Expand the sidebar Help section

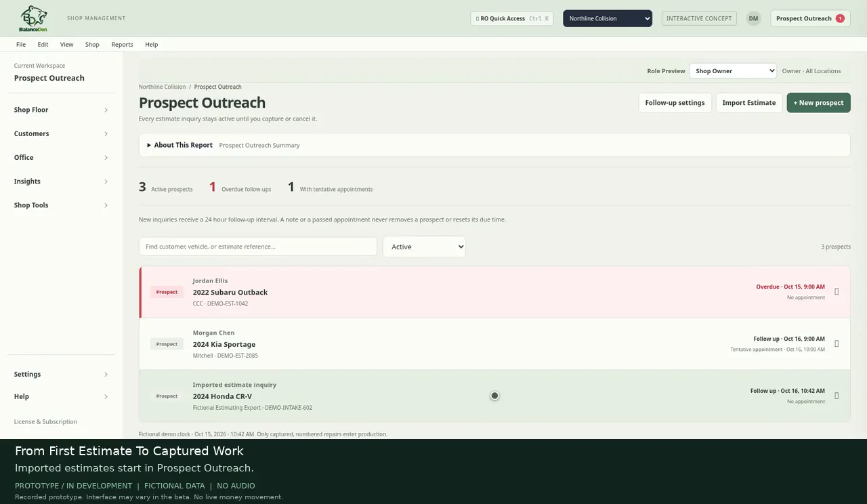[61, 396]
